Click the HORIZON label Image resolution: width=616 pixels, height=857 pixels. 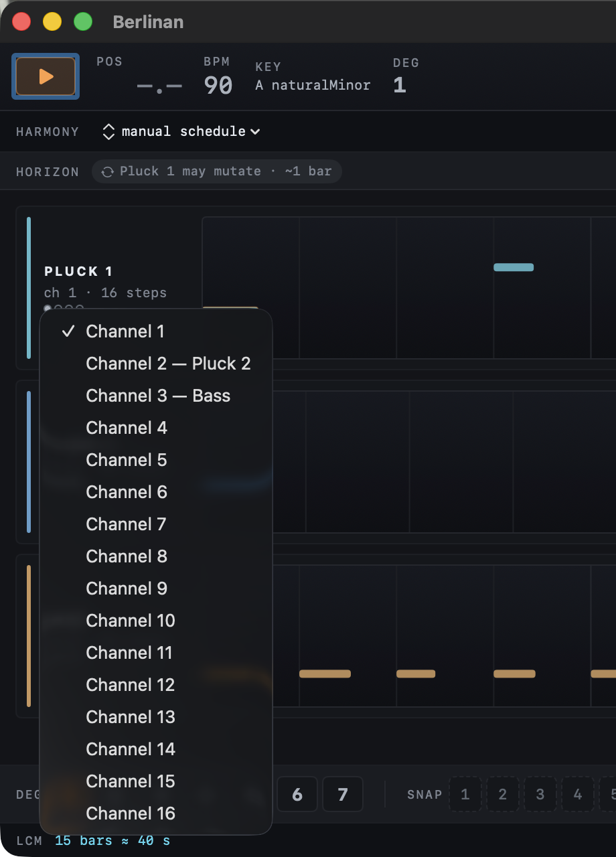48,172
